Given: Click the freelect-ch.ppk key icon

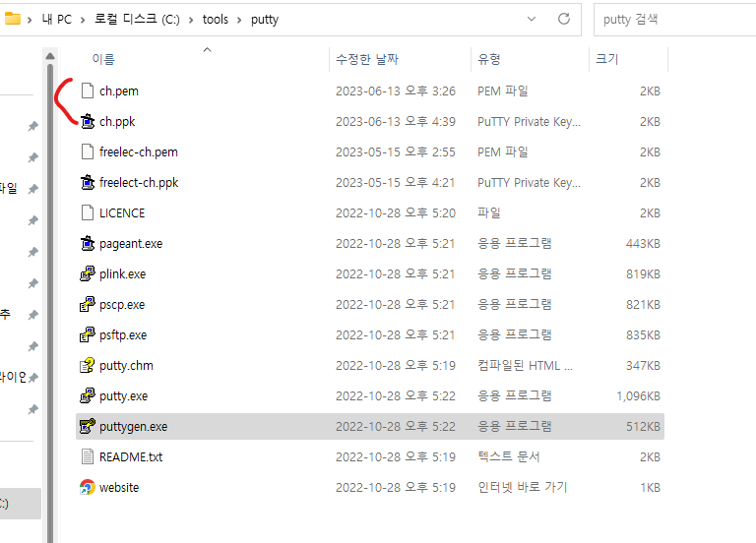Looking at the screenshot, I should (x=88, y=183).
